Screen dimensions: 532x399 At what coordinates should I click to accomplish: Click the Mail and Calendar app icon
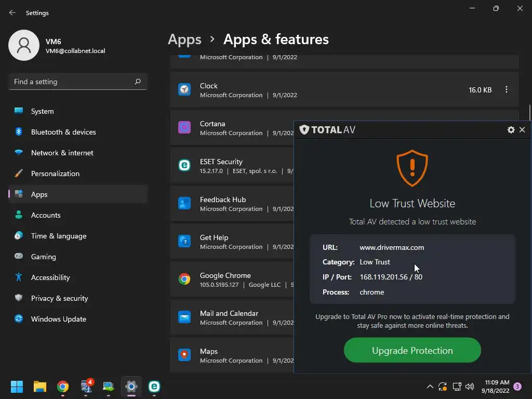pyautogui.click(x=184, y=317)
